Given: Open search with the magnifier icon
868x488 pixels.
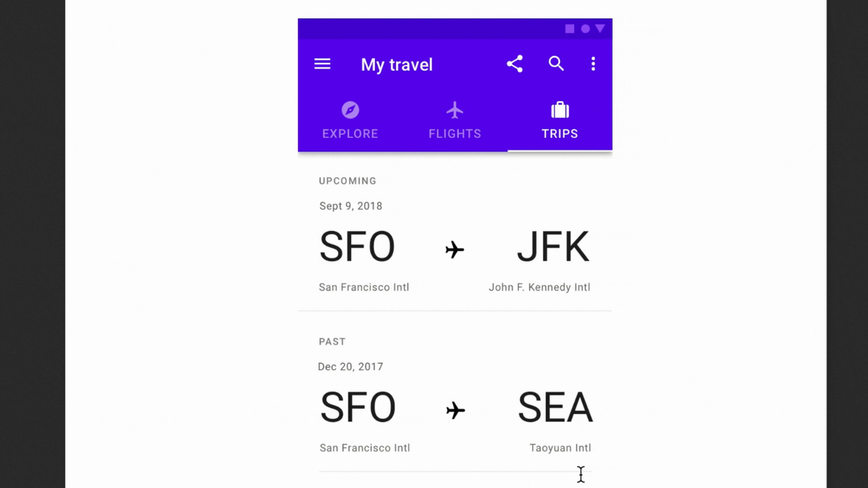Looking at the screenshot, I should (556, 64).
